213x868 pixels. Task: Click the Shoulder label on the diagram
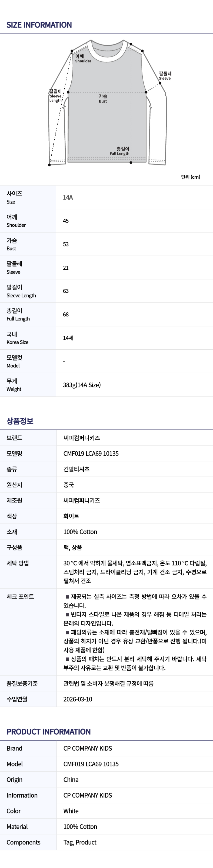click(83, 58)
